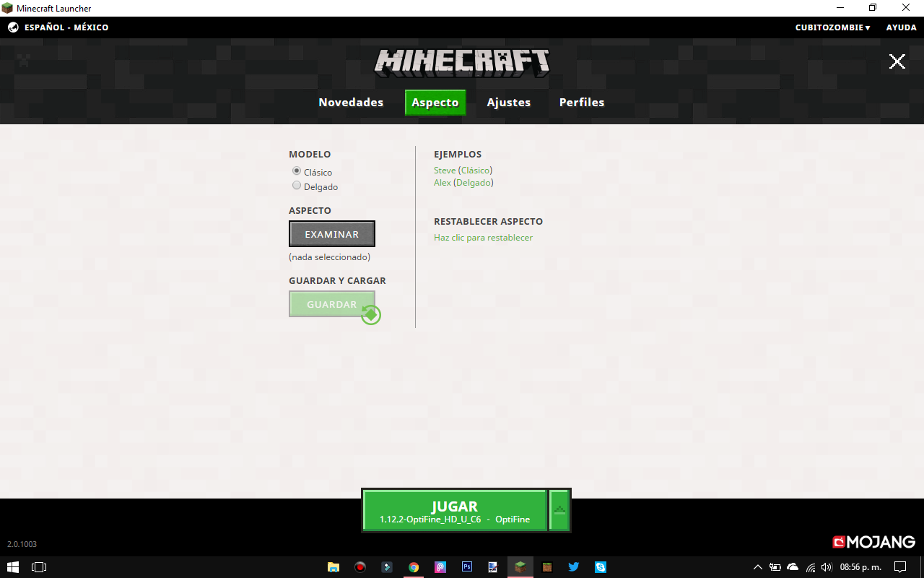This screenshot has width=924, height=578.
Task: Click the GUARDAR button
Action: coord(332,304)
